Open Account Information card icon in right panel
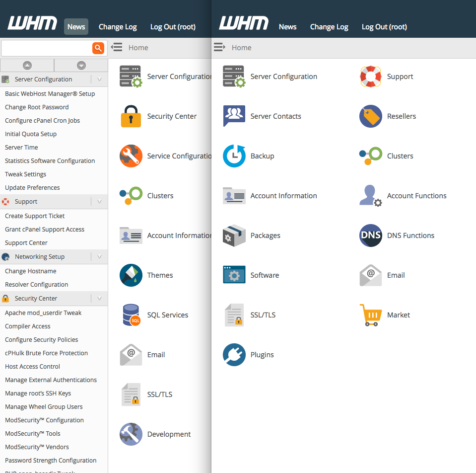 tap(234, 196)
